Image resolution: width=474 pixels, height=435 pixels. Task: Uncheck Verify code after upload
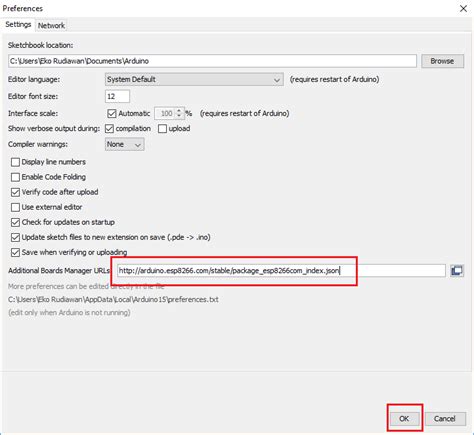(x=15, y=192)
